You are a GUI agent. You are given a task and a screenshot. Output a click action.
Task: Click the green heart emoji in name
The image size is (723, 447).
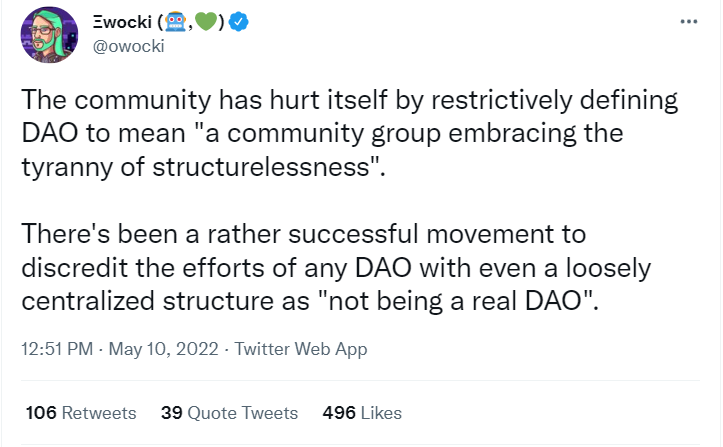click(206, 21)
